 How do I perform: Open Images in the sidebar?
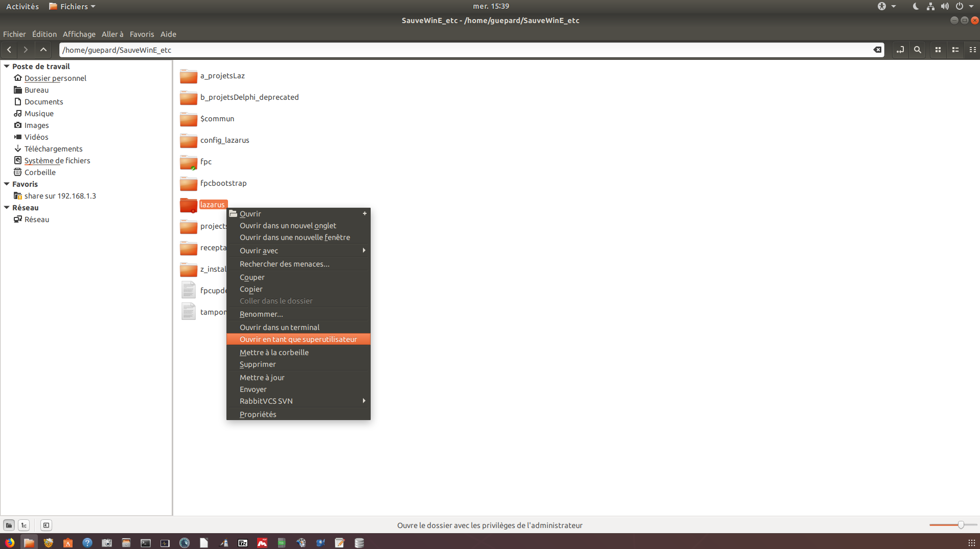pos(36,125)
